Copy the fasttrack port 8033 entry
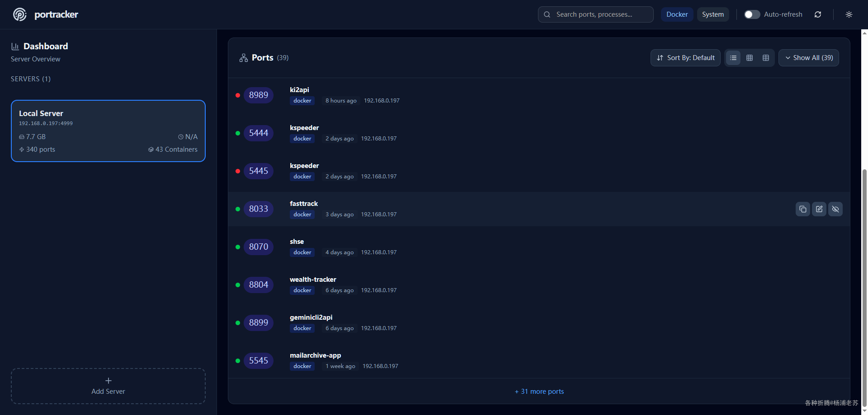868x415 pixels. tap(803, 209)
